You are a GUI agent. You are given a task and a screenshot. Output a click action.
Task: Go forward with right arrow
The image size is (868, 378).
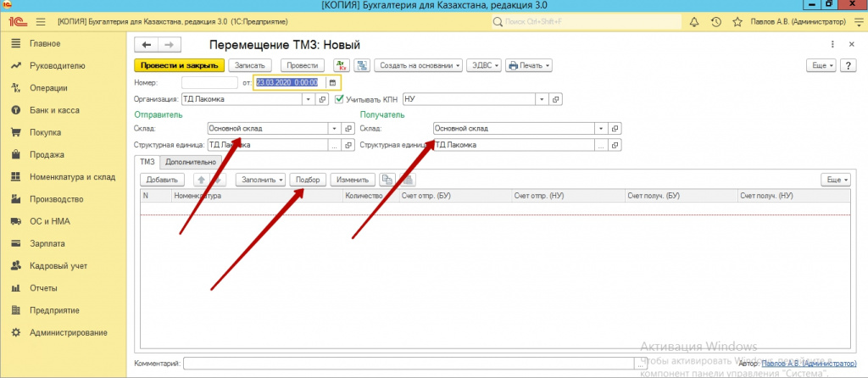(170, 45)
